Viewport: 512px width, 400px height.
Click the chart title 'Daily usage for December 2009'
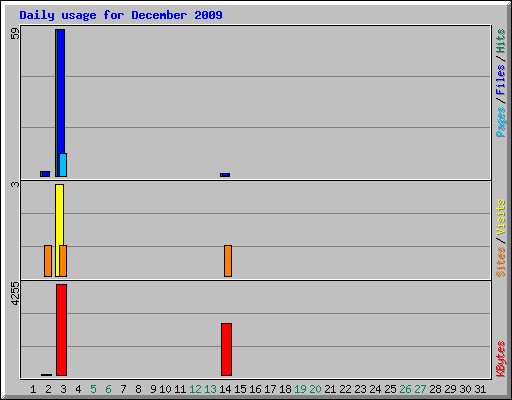[121, 15]
